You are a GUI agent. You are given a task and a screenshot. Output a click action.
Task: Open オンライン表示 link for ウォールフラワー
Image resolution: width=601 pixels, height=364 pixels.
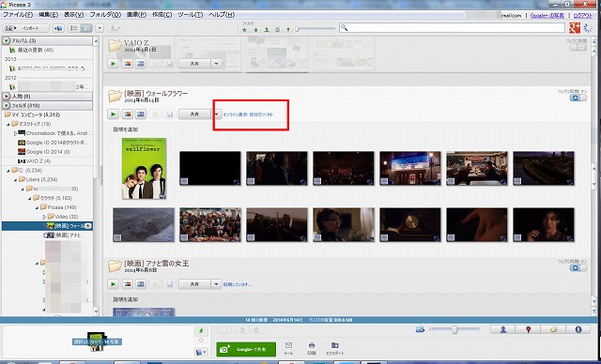coord(248,114)
